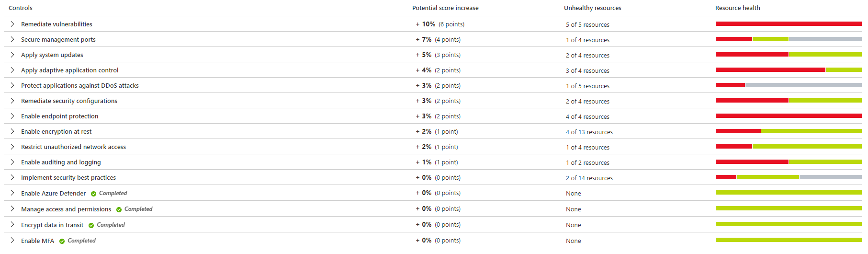Expand the Remediate vulnerabilities control
This screenshot has height=254, width=868.
click(x=12, y=24)
